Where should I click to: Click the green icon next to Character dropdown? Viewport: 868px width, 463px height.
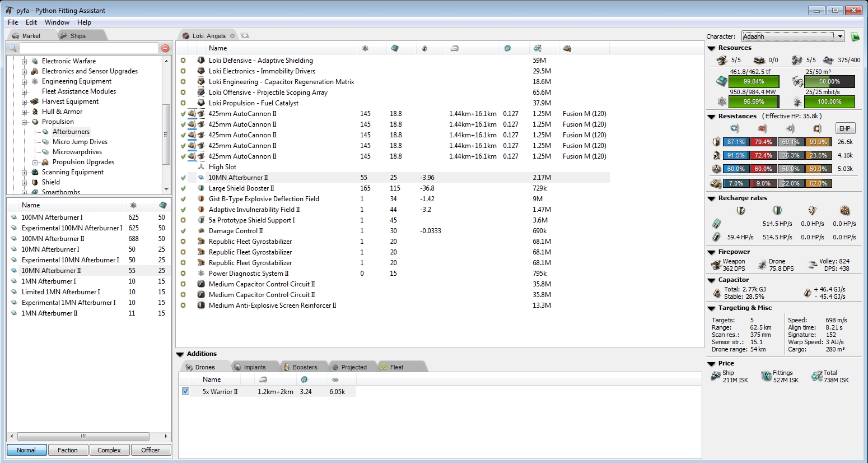tap(855, 36)
